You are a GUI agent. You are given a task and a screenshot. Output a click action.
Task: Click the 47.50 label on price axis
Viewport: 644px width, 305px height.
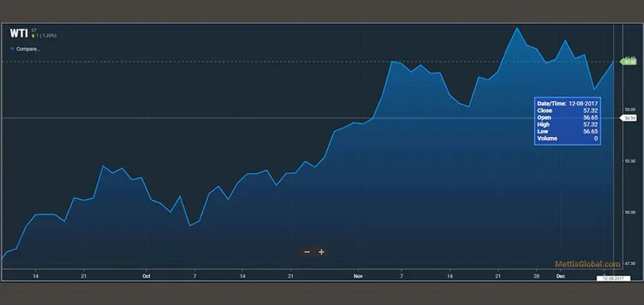tap(630, 264)
